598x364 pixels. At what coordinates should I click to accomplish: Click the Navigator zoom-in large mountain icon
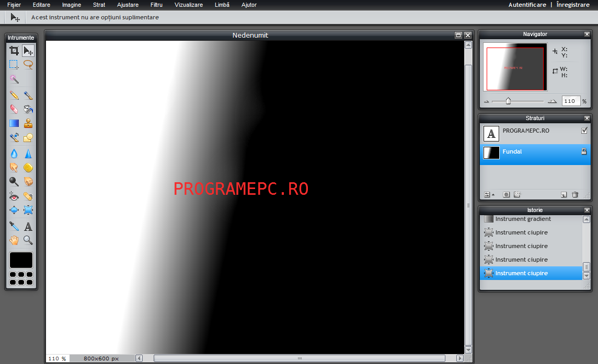552,101
